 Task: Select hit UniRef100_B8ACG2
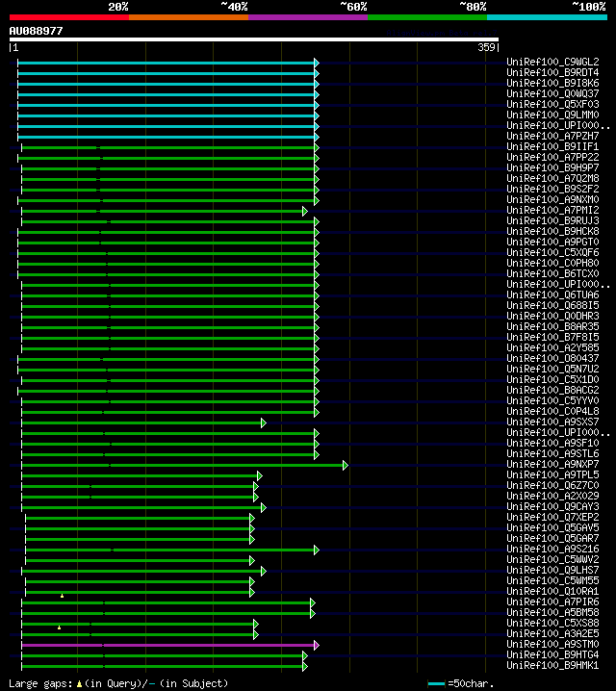(x=552, y=390)
